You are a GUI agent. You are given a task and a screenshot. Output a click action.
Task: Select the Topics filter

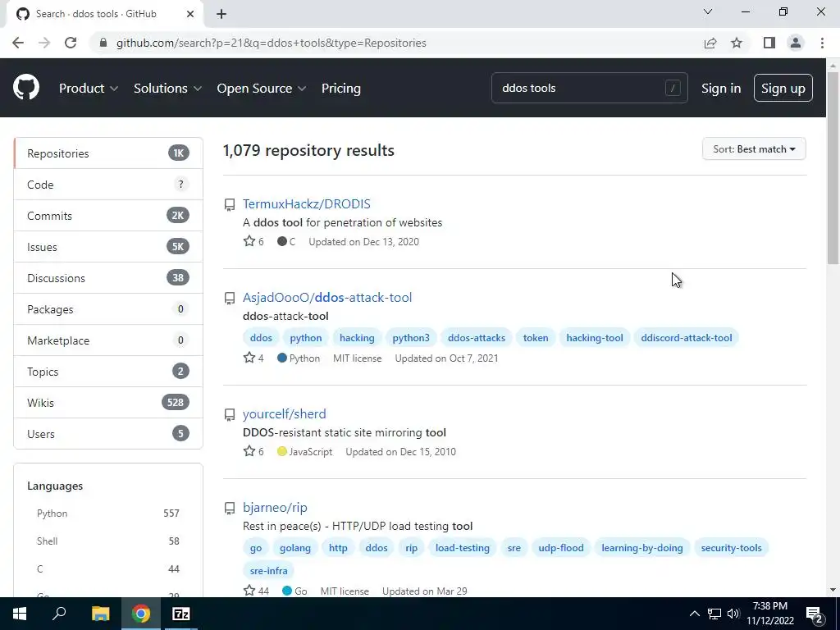[x=108, y=372]
